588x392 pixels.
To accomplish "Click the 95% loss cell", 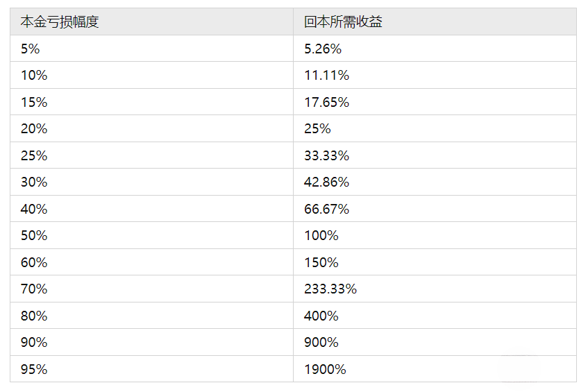I will point(34,369).
